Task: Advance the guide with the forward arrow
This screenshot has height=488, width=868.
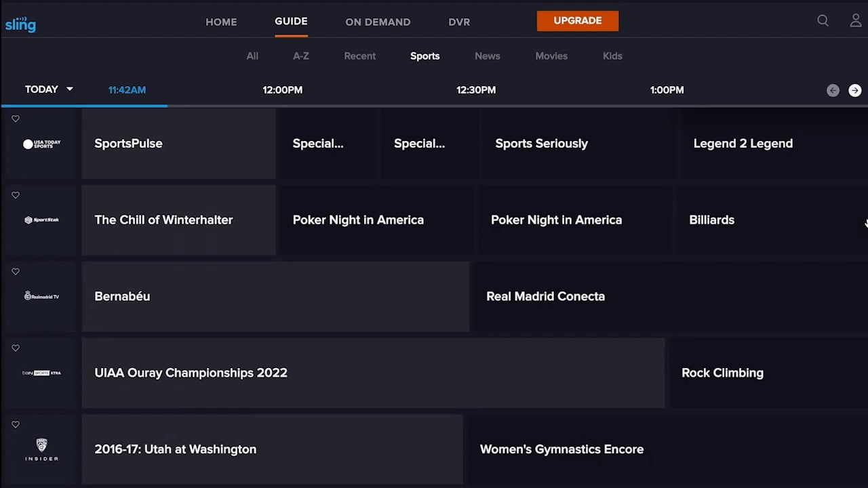Action: (x=854, y=90)
